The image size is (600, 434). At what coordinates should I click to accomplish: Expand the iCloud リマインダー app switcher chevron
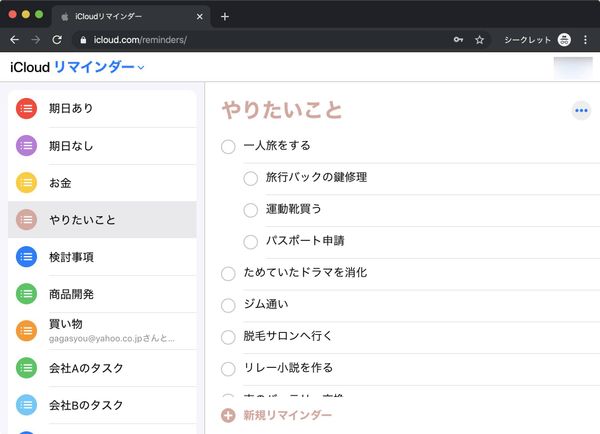pyautogui.click(x=141, y=68)
